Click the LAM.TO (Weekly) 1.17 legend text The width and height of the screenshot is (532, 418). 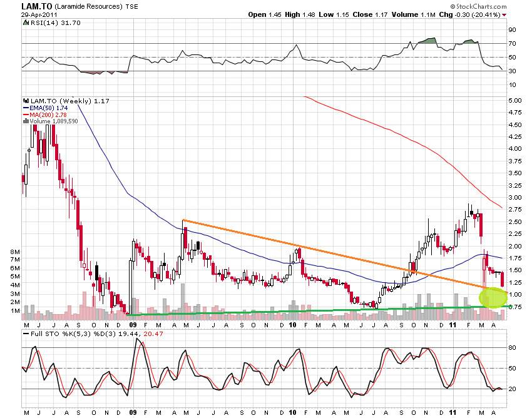(70, 101)
